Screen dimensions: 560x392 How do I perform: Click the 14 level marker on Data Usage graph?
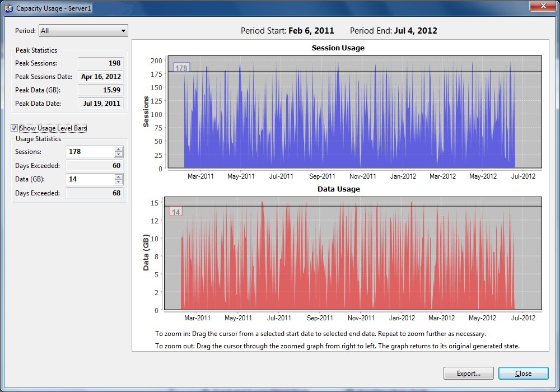click(176, 212)
